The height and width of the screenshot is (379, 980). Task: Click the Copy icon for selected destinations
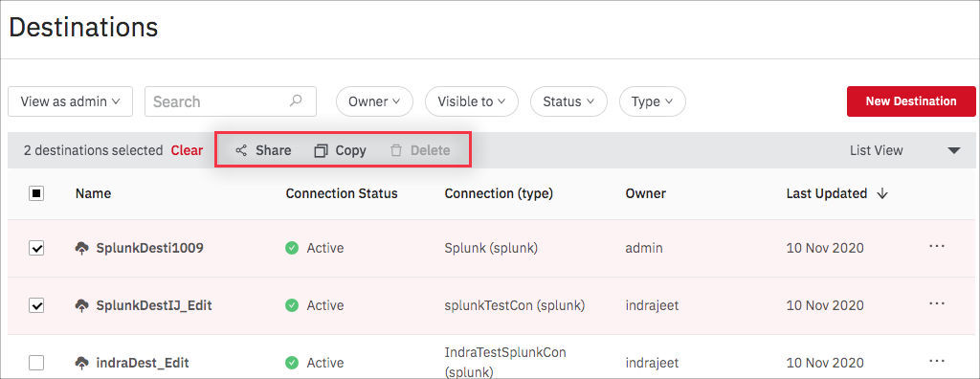(x=321, y=150)
